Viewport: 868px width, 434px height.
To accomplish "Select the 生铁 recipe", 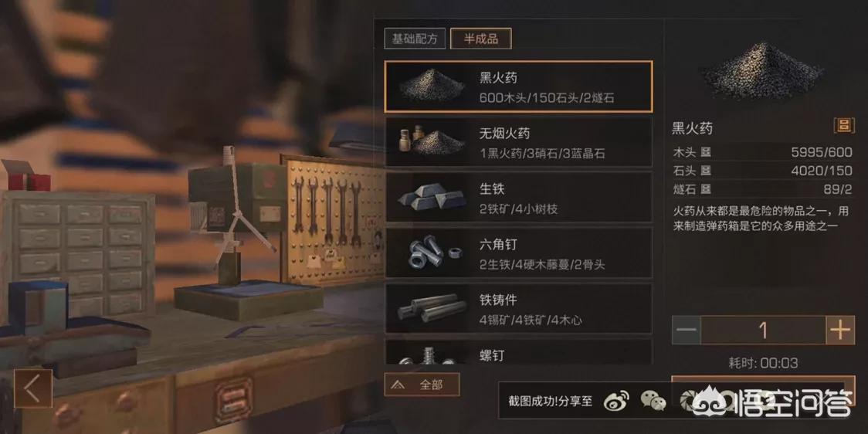I will [x=519, y=197].
